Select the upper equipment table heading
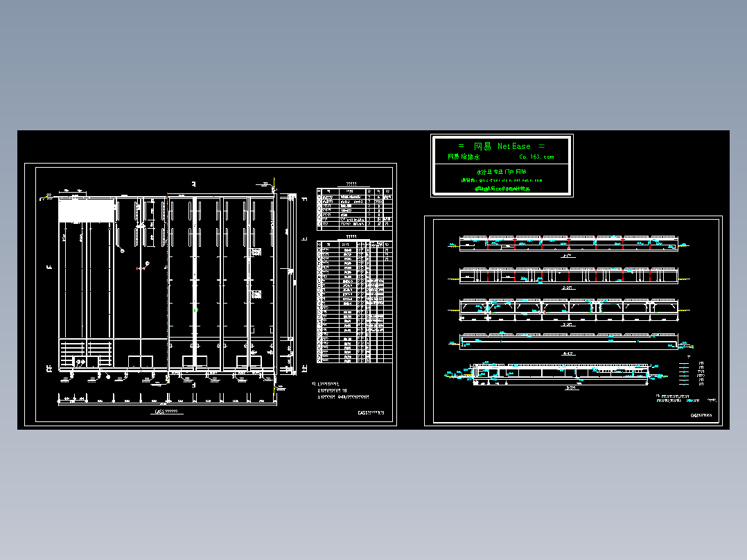 click(351, 184)
